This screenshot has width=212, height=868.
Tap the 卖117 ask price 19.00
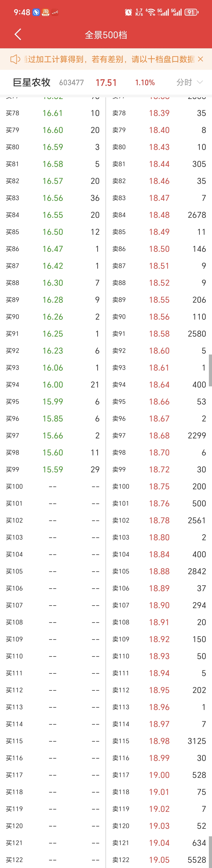[159, 775]
